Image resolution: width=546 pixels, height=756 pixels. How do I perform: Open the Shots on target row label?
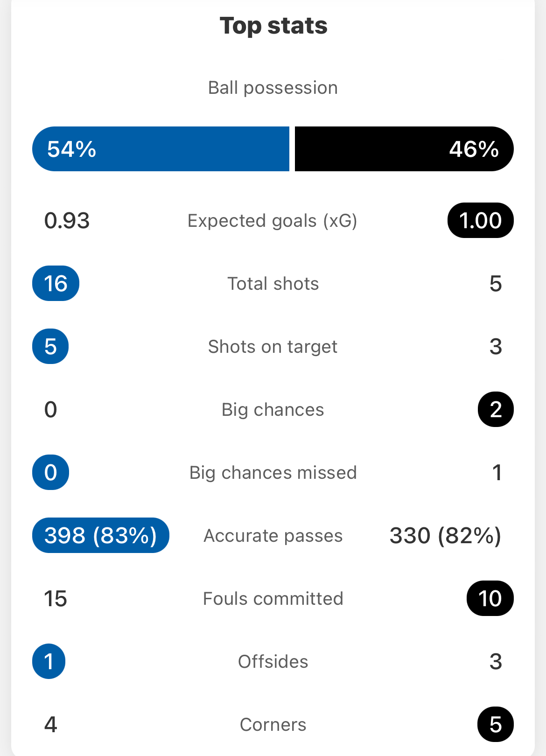273,347
